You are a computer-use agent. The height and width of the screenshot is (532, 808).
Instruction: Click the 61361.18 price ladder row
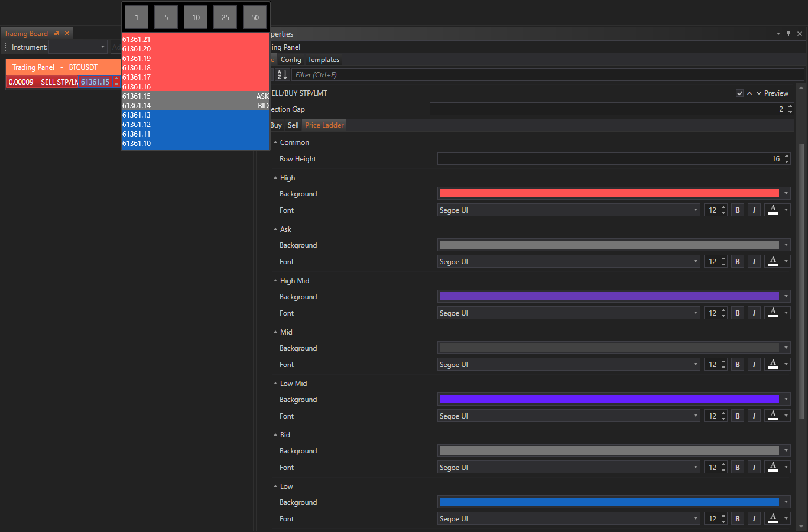[195, 68]
